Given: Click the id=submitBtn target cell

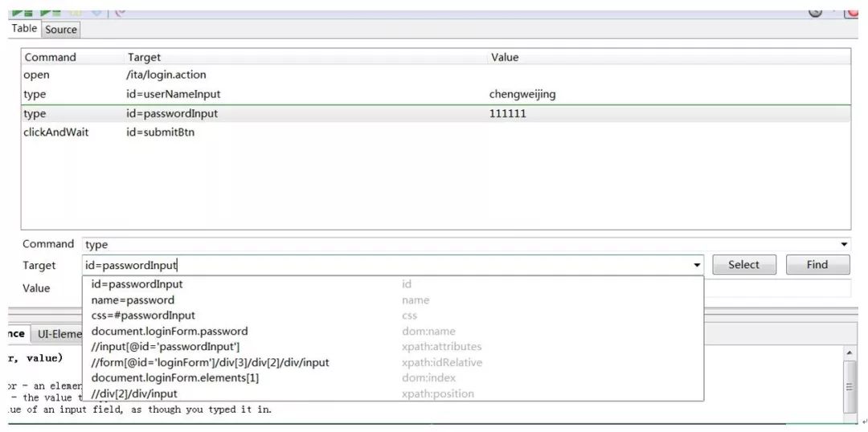Looking at the screenshot, I should pyautogui.click(x=161, y=132).
